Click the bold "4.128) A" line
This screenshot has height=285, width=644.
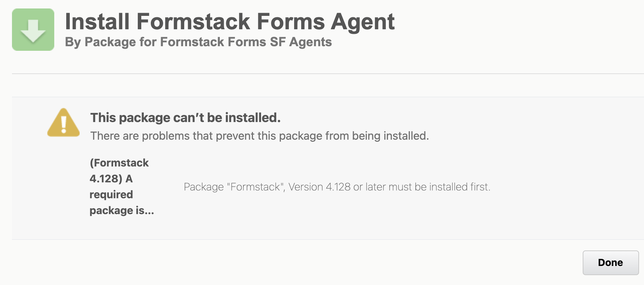click(x=111, y=179)
